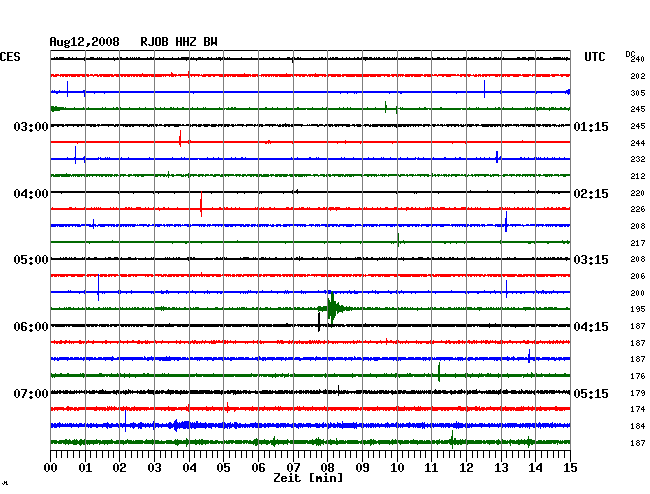Screen dimensions: 650x494
Task: Click the DC value 232
Action: point(638,159)
